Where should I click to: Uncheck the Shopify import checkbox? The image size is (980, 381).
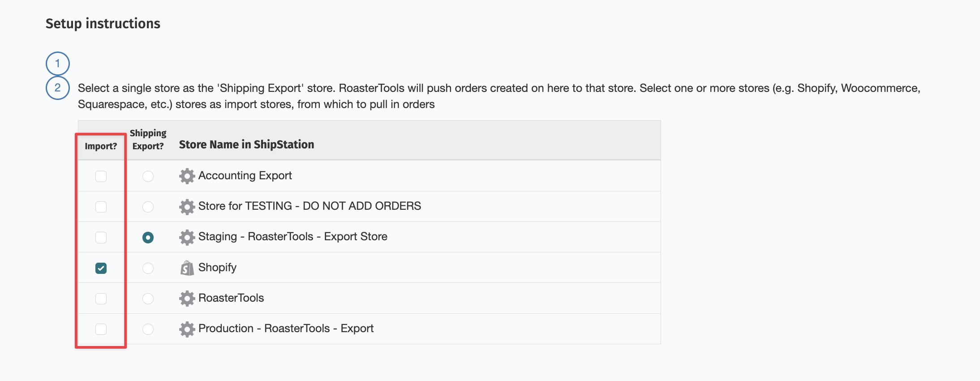click(101, 268)
